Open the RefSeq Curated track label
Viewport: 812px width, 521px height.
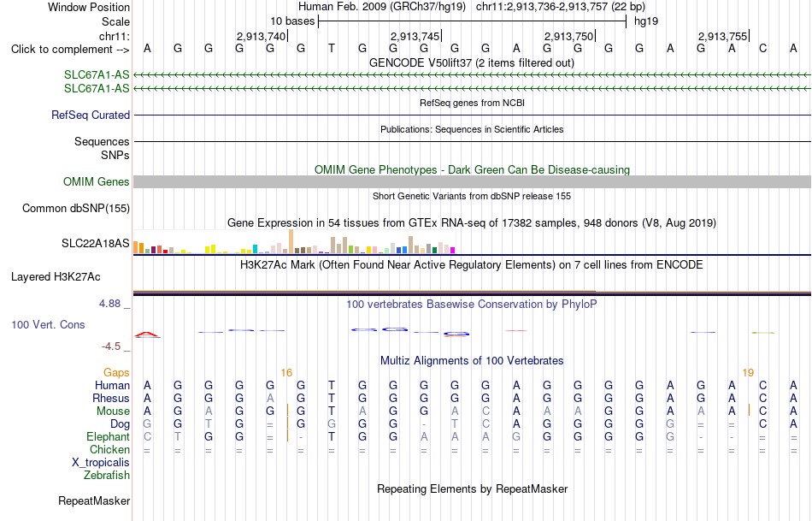(x=90, y=115)
